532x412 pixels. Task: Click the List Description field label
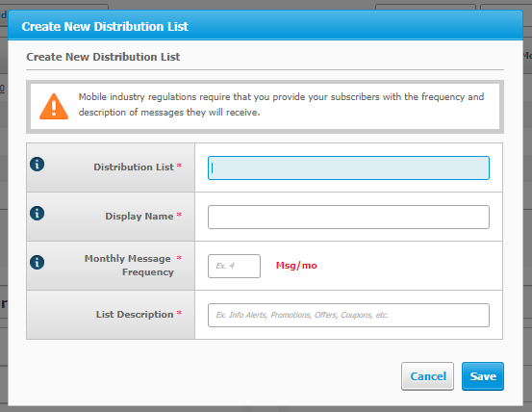[135, 314]
